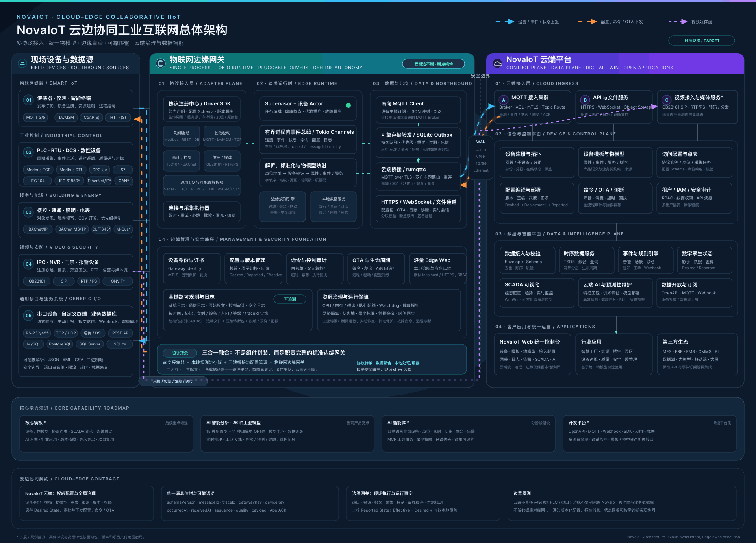Click the C badge on 视频接入与媒体服务
Screen dimensions: 756x543
pyautogui.click(x=667, y=100)
